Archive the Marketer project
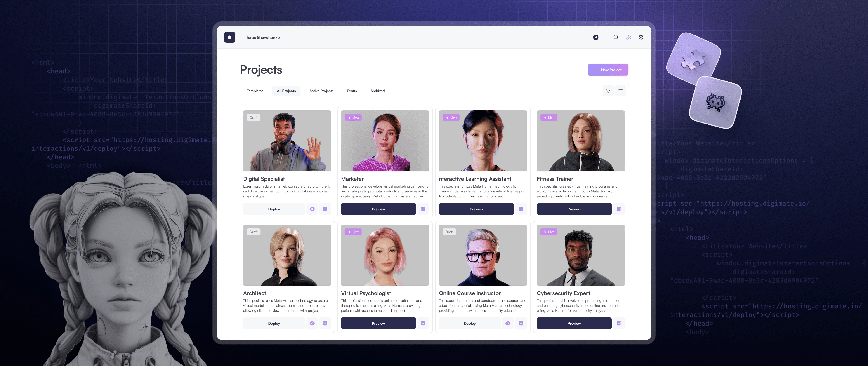The image size is (868, 366). pyautogui.click(x=423, y=209)
